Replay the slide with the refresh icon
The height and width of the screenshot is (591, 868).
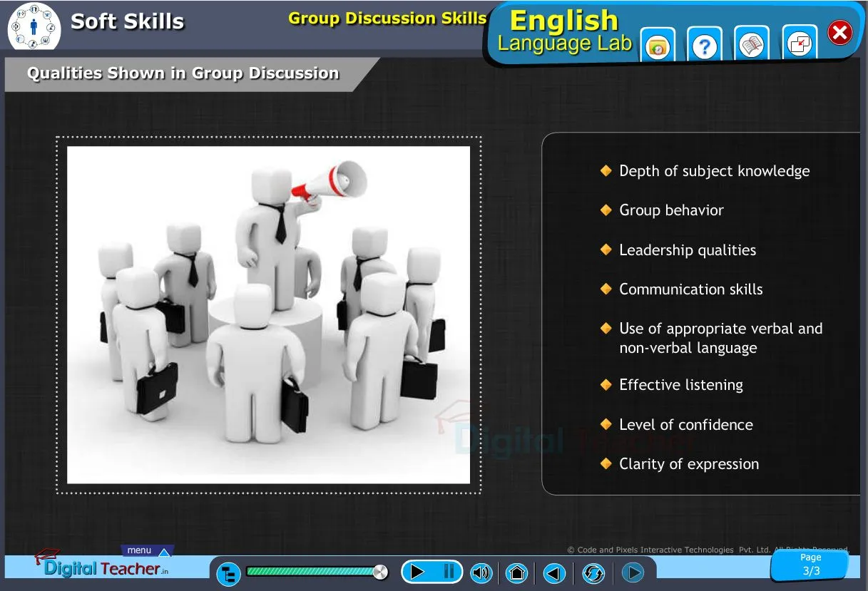point(593,572)
